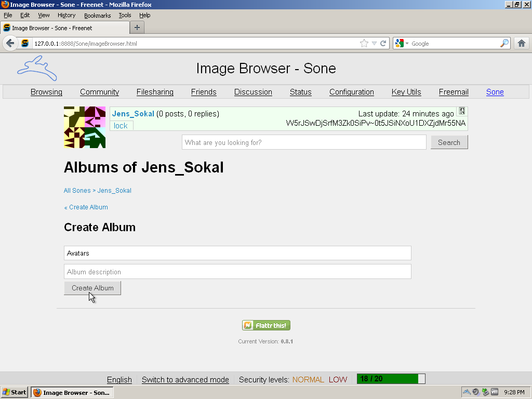The height and width of the screenshot is (399, 532).
Task: Click the Current Version 0.8.1 text
Action: (x=265, y=342)
